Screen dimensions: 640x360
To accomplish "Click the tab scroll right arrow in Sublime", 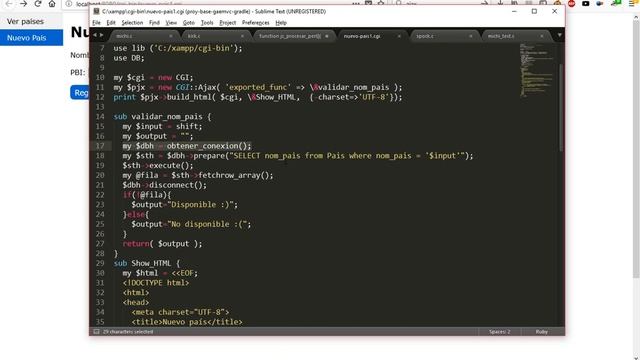I will tap(101, 36).
